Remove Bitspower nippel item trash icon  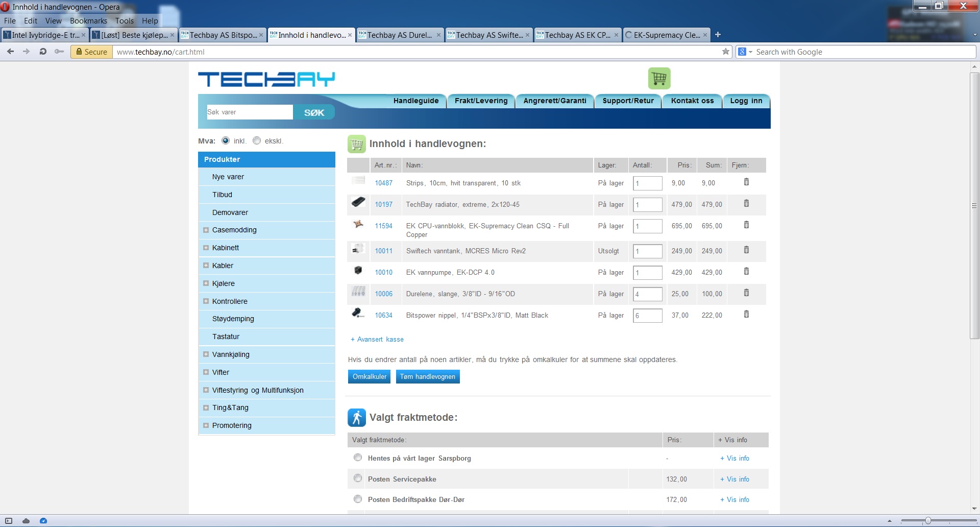(x=746, y=315)
